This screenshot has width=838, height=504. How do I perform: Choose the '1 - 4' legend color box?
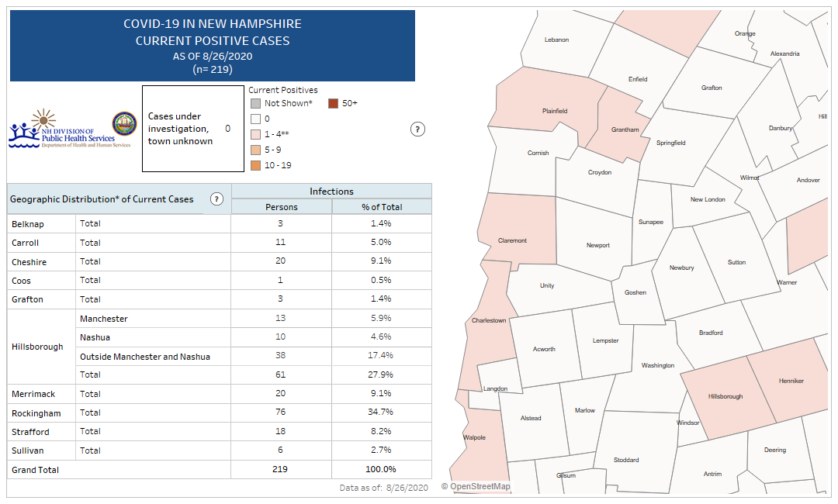click(255, 134)
